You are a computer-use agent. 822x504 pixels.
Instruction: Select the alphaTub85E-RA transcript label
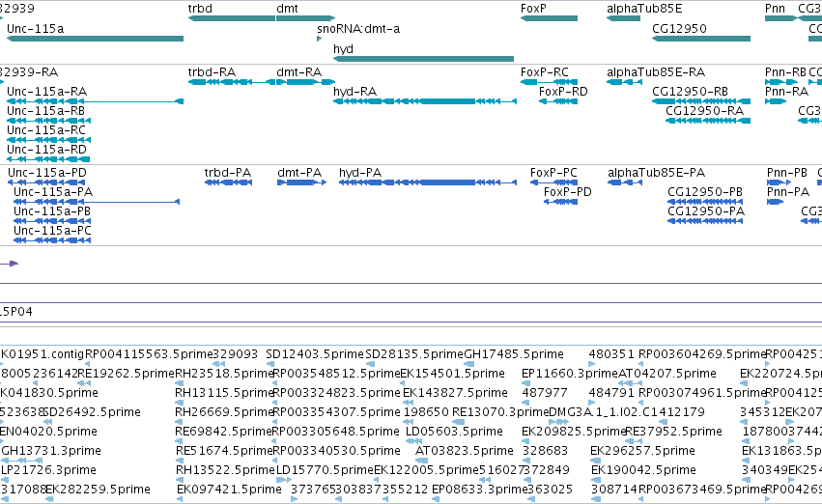coord(656,72)
